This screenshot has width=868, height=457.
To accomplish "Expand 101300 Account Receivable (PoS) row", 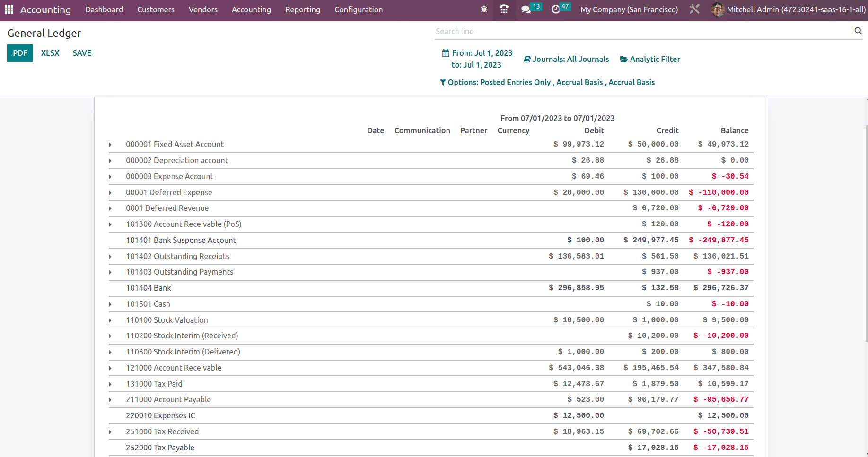I will [x=110, y=224].
